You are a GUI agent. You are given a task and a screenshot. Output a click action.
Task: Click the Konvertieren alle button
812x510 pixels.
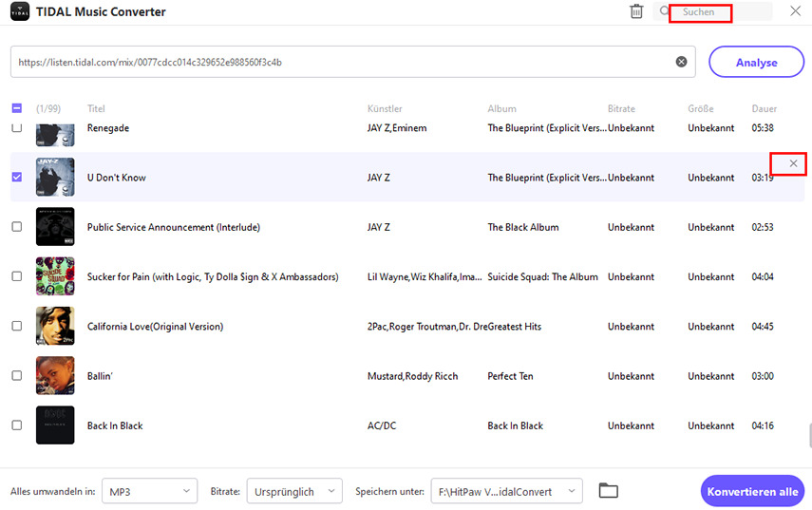(752, 491)
